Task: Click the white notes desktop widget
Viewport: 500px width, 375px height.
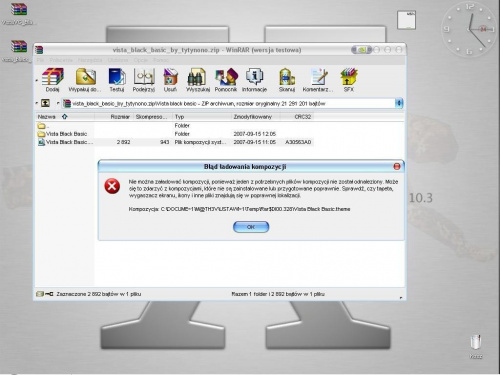Action: pyautogui.click(x=406, y=20)
